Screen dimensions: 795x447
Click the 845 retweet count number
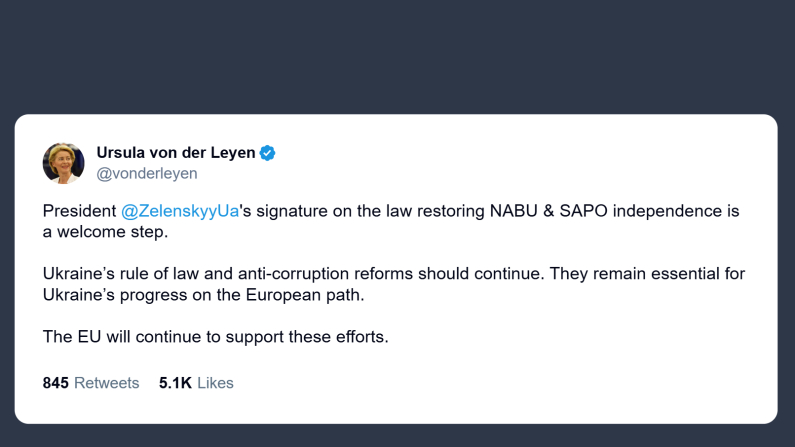pyautogui.click(x=55, y=383)
